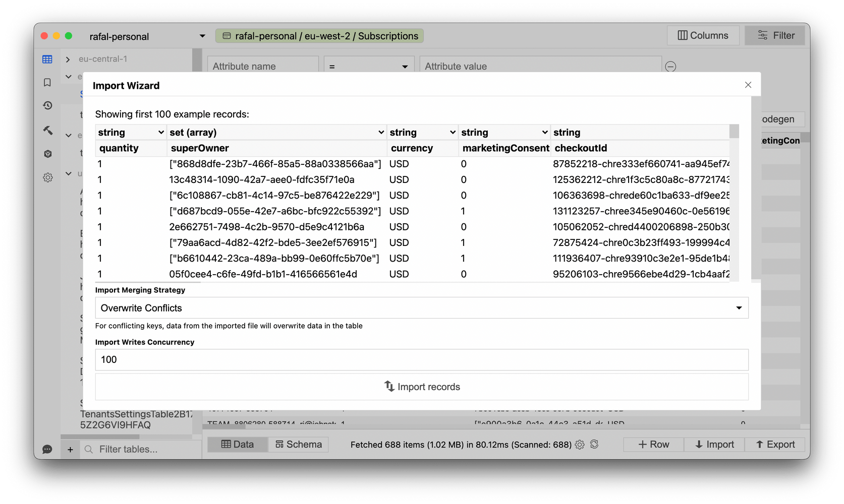
Task: Open the feedback chat bubble
Action: 47,449
